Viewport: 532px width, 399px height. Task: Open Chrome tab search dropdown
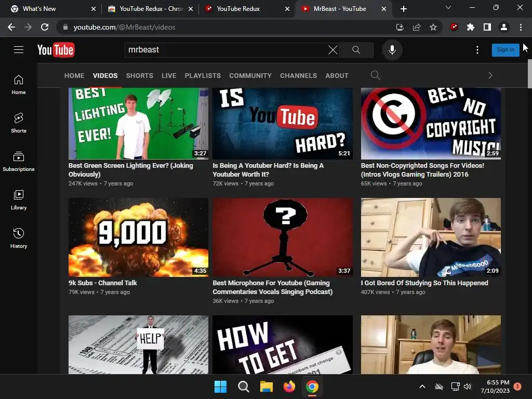tap(448, 7)
